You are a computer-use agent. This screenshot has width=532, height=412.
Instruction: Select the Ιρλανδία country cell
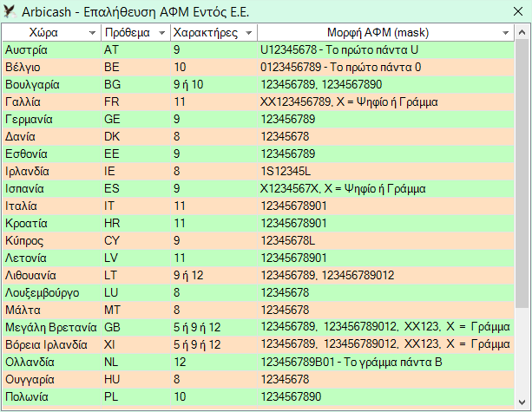[x=51, y=171]
